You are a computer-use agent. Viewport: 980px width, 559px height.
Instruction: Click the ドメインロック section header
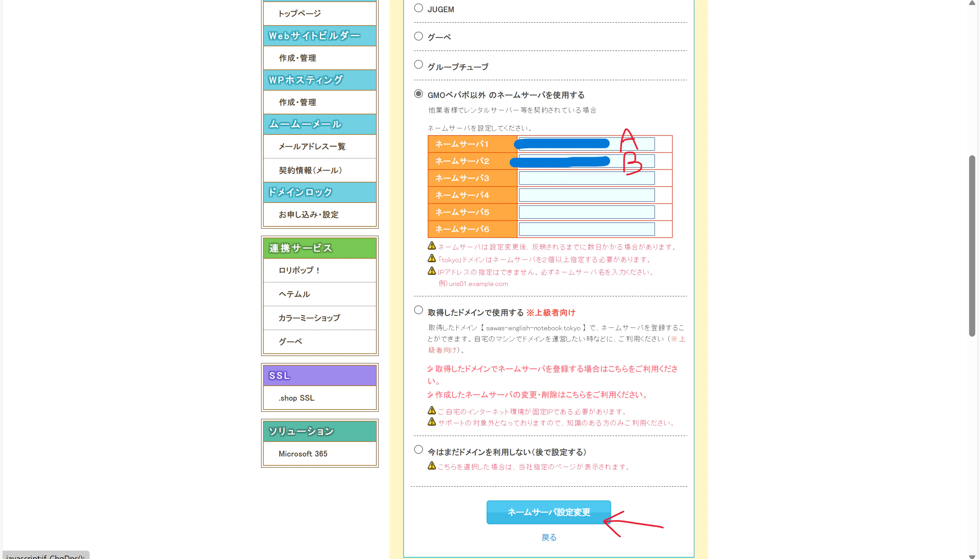pos(320,192)
